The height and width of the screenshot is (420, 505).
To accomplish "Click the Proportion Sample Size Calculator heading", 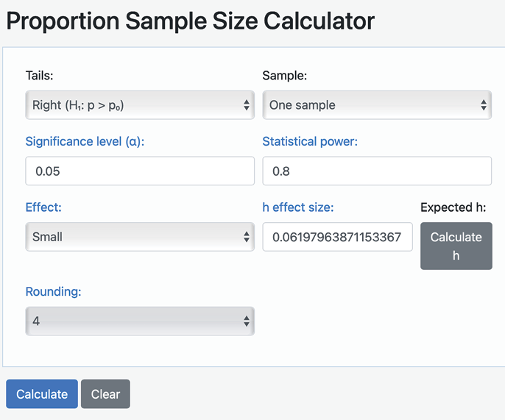I will (190, 21).
